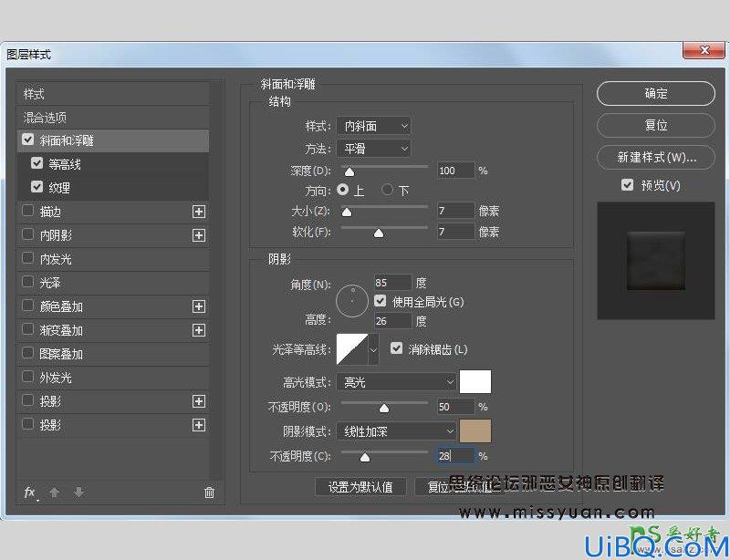The height and width of the screenshot is (560, 730).
Task: Click highlight opacity field showing 50
Action: [x=455, y=407]
